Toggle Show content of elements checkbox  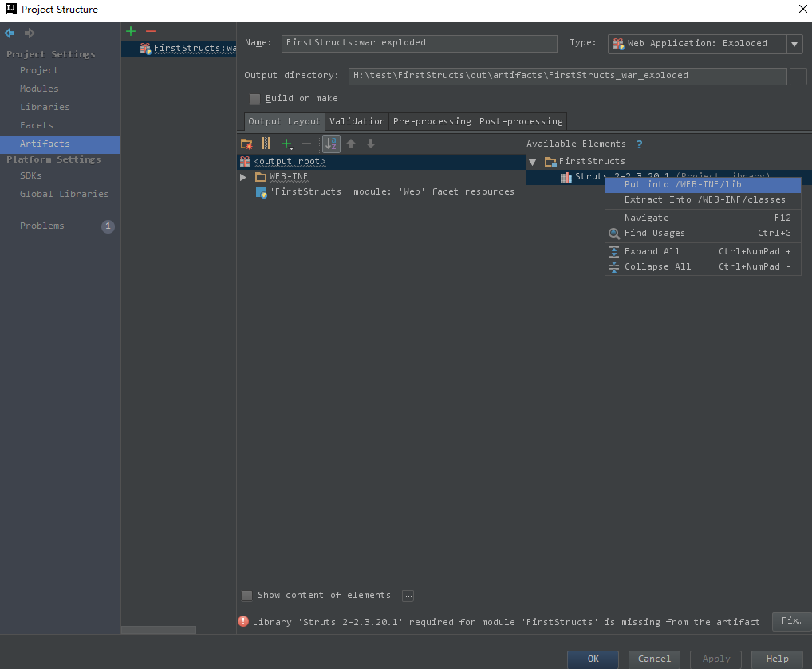(x=247, y=596)
